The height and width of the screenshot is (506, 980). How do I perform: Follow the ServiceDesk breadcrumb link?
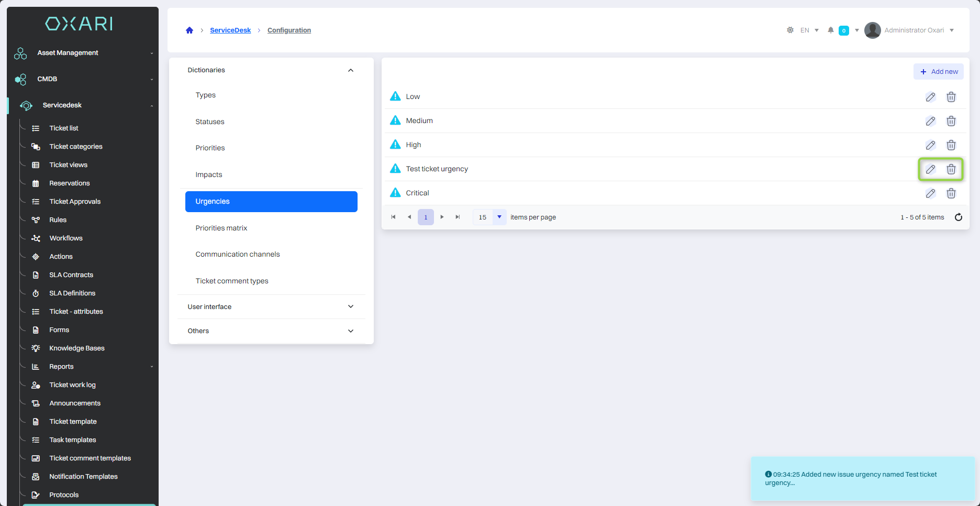click(230, 30)
